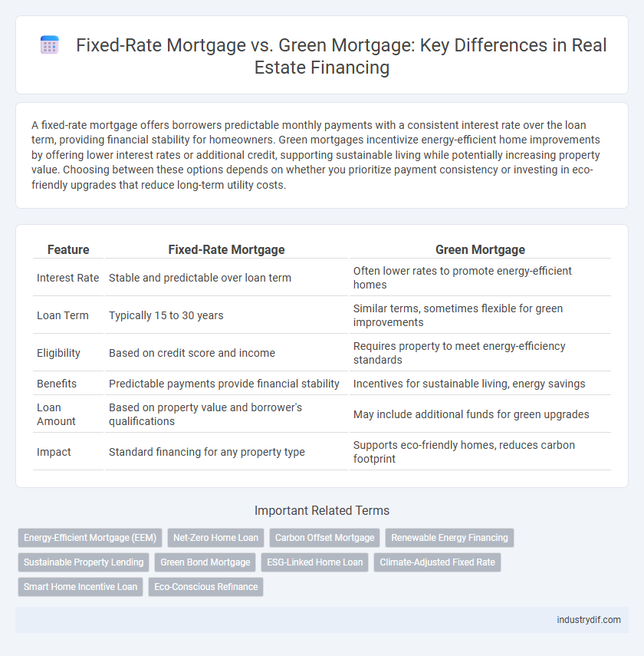Select the Sustainable Property Lending tag
The width and height of the screenshot is (644, 656).
tap(84, 562)
